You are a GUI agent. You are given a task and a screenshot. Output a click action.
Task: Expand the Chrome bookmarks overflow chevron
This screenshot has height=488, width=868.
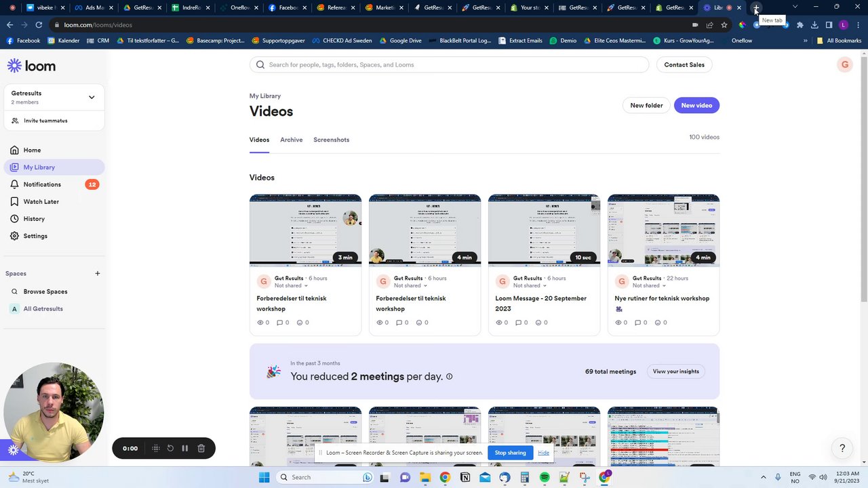coord(805,41)
